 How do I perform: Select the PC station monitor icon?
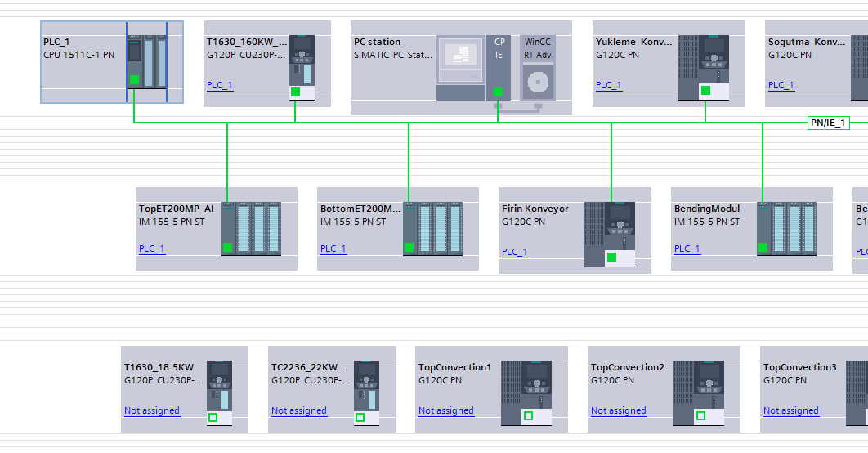point(461,68)
